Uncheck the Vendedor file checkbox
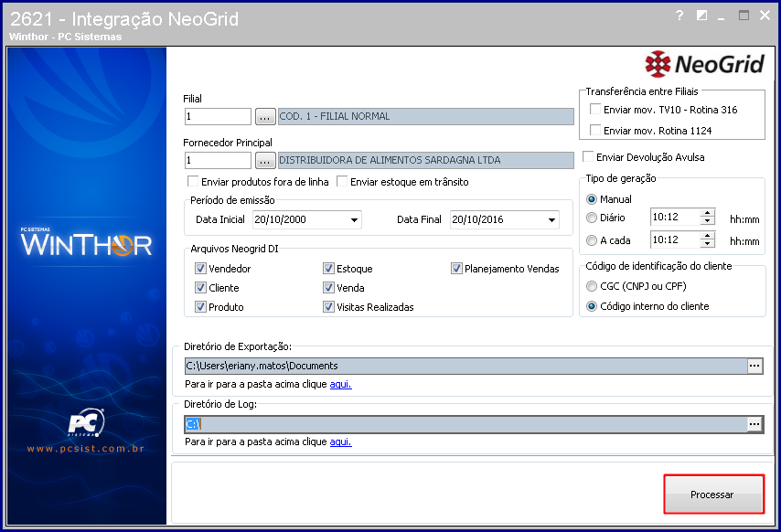 click(x=200, y=268)
